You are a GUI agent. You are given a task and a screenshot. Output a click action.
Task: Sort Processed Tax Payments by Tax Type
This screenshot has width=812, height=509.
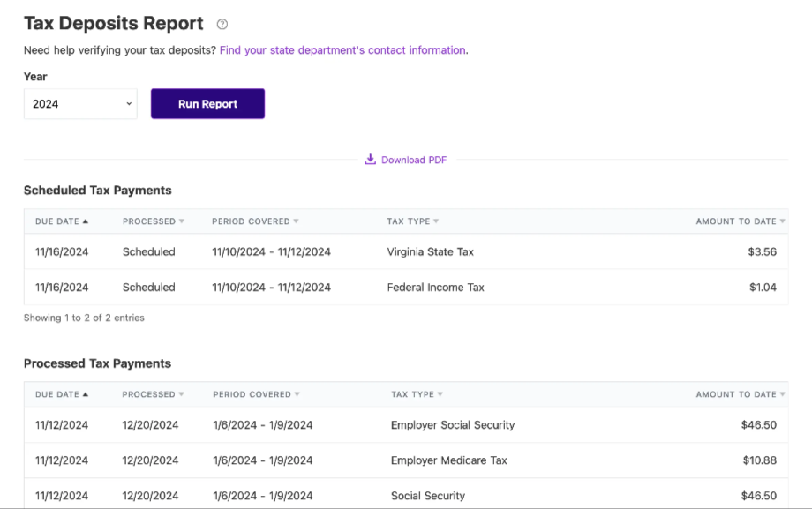pyautogui.click(x=417, y=394)
